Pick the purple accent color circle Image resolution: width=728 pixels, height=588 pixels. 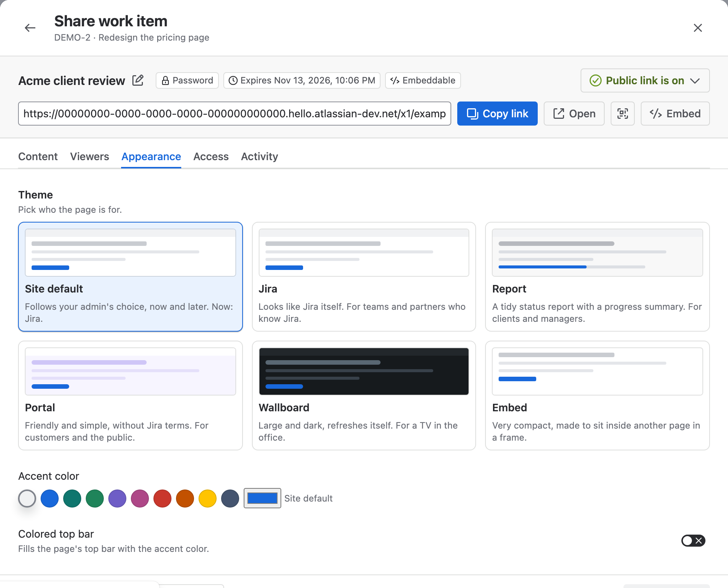117,499
